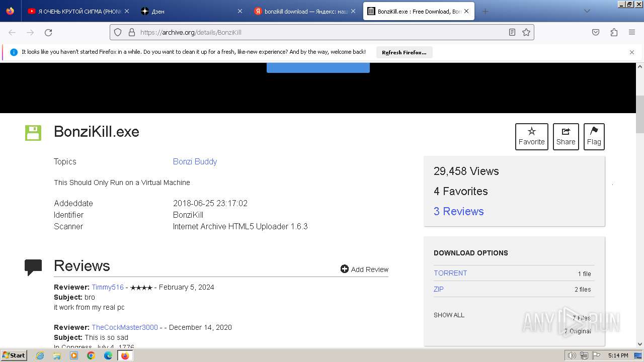This screenshot has height=362, width=644.
Task: Launch Internet Explorer from taskbar
Action: pos(40,355)
